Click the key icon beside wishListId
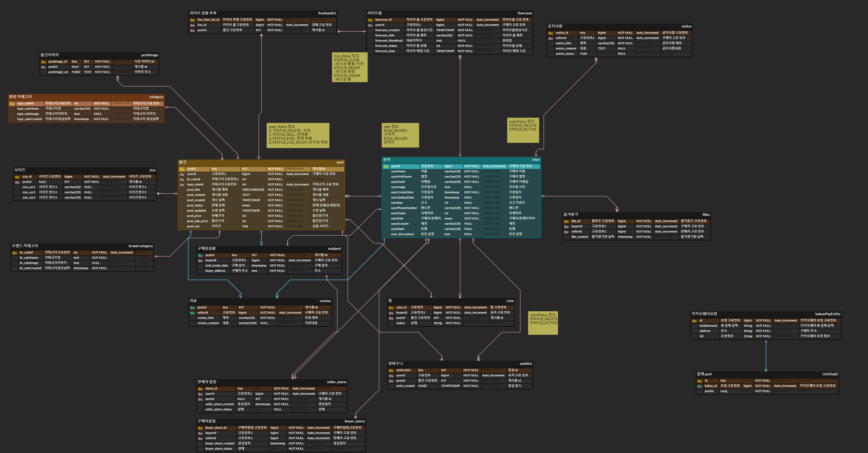Viewport: 868px width, 453px height. tap(391, 370)
